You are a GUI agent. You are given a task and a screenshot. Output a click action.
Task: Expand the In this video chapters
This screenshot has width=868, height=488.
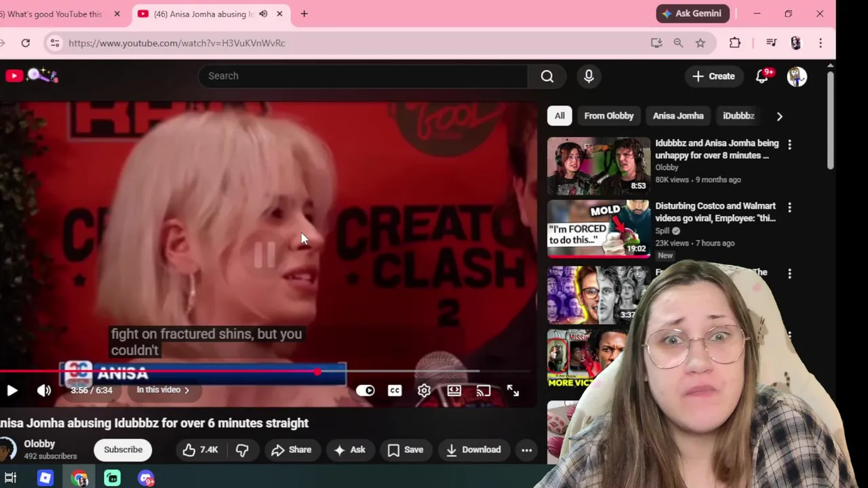click(163, 390)
